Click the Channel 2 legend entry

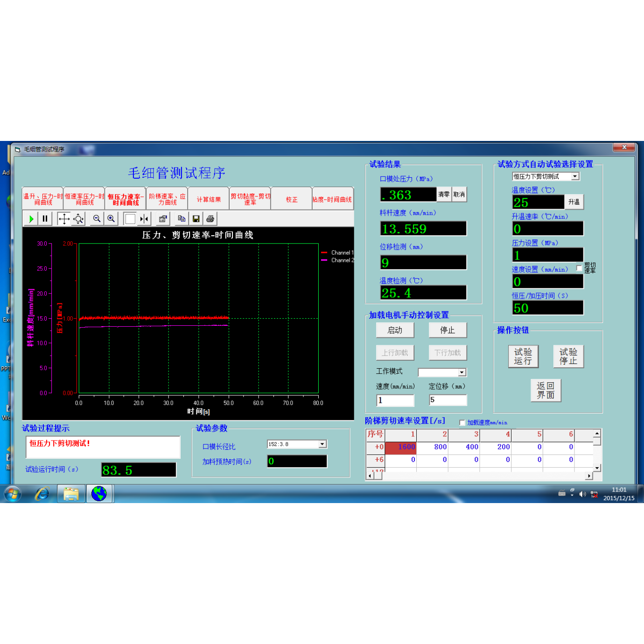tap(337, 260)
